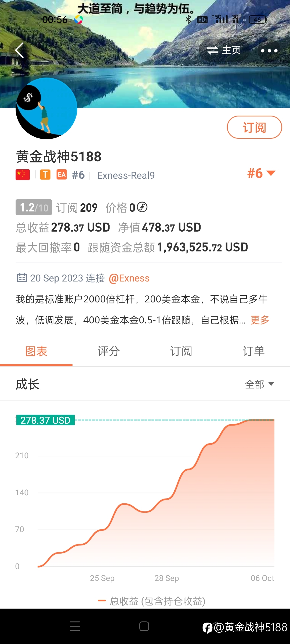Screen dimensions: 290x644
Task: Expand description with 更多 link
Action: click(260, 320)
